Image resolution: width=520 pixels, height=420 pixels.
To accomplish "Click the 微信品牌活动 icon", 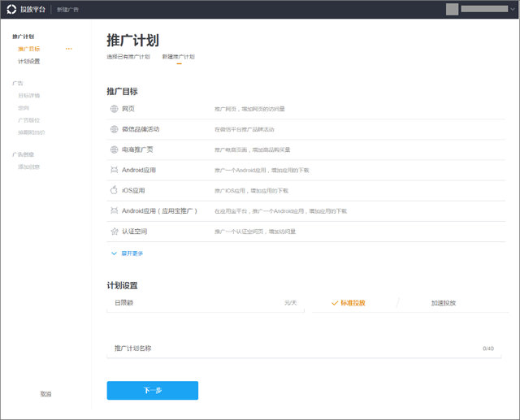I will pyautogui.click(x=114, y=129).
